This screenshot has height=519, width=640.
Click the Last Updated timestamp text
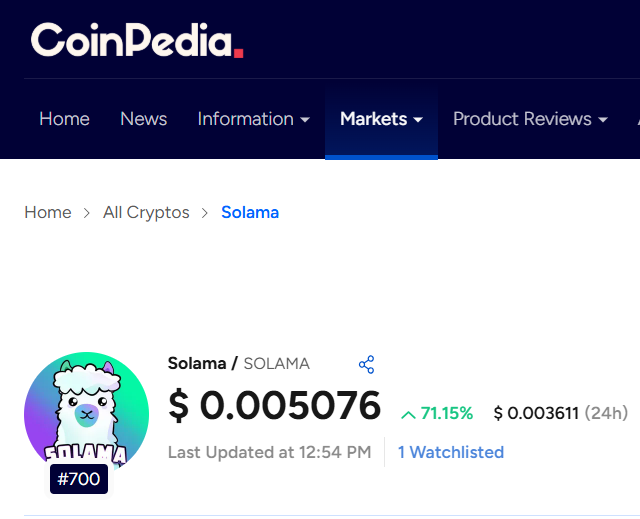click(269, 452)
